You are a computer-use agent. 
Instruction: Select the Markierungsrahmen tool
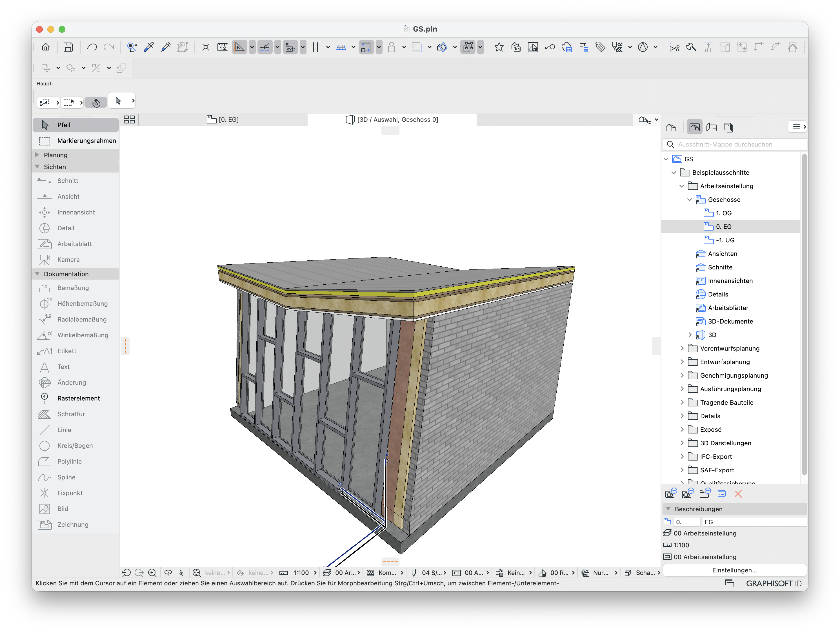tap(75, 141)
